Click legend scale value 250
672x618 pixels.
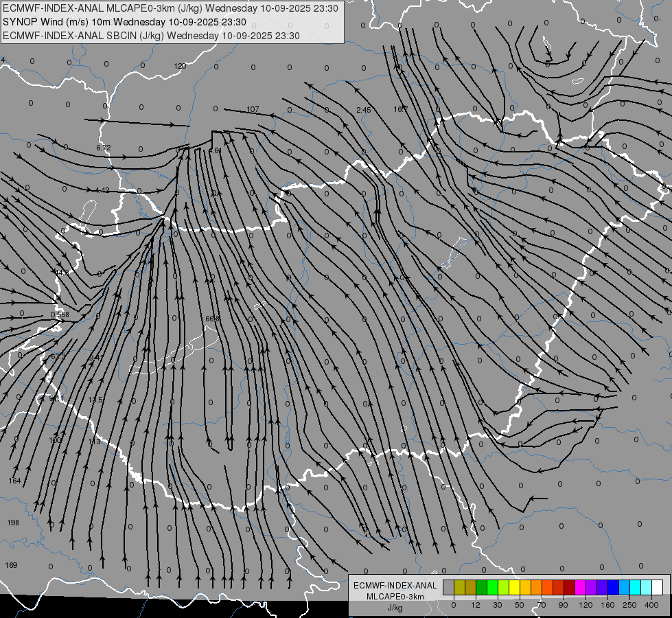(629, 605)
